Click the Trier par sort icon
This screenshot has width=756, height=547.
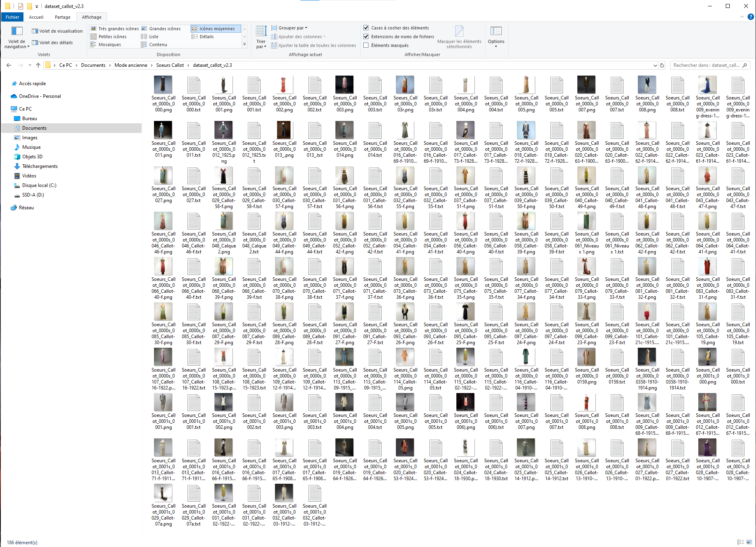261,31
